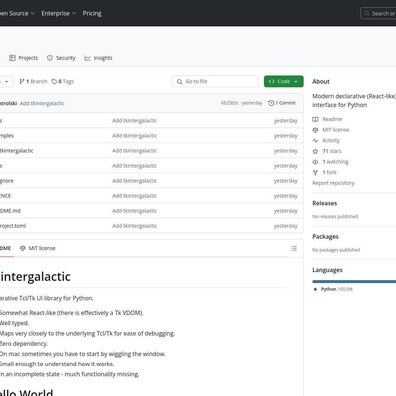
Task: Click the book icon beside Readme
Action: [x=315, y=119]
